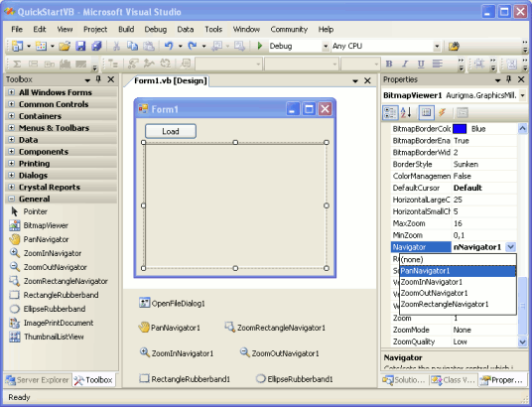Expand Containers toolbox group
532x407 pixels.
point(11,116)
